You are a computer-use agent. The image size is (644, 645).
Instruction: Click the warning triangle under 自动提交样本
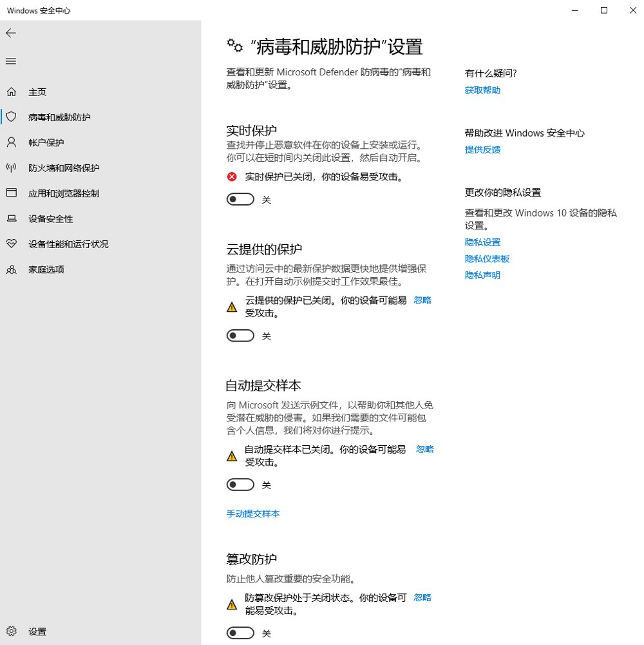pos(232,456)
